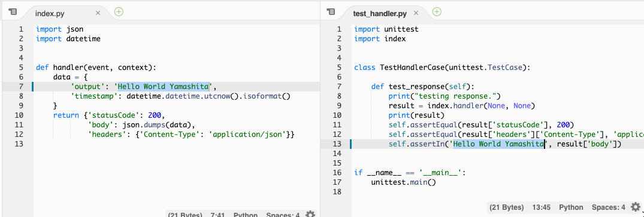The height and width of the screenshot is (217, 644).
Task: Close the index.py tab
Action: click(98, 13)
